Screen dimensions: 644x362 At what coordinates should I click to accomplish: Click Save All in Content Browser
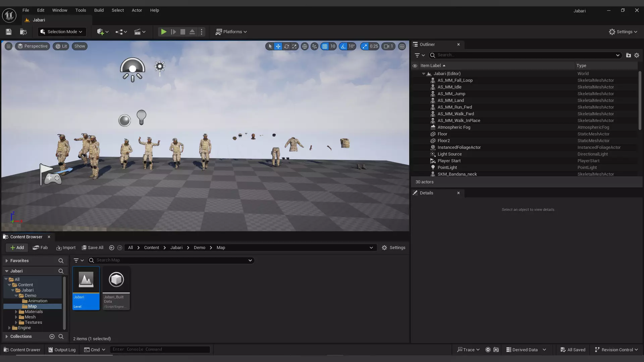click(x=93, y=248)
